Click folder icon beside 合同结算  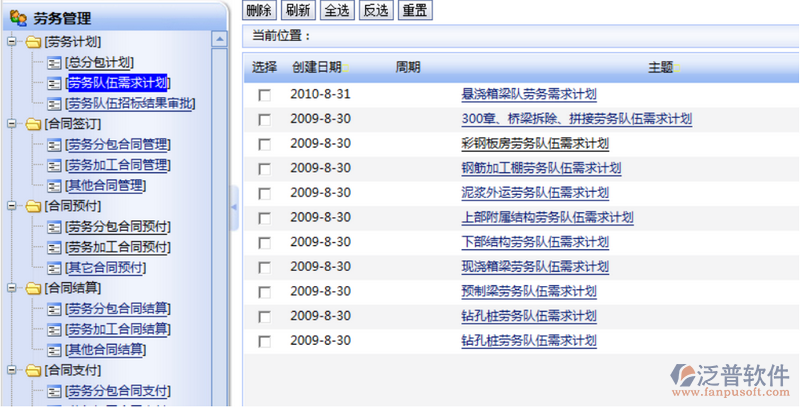[33, 288]
